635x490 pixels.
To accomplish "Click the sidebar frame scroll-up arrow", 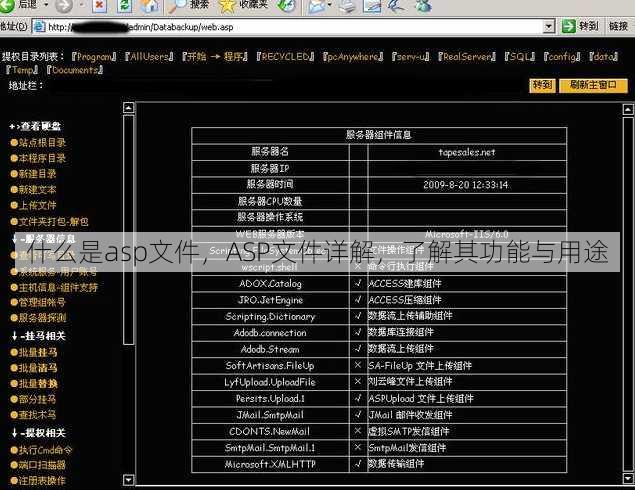I will pos(128,108).
